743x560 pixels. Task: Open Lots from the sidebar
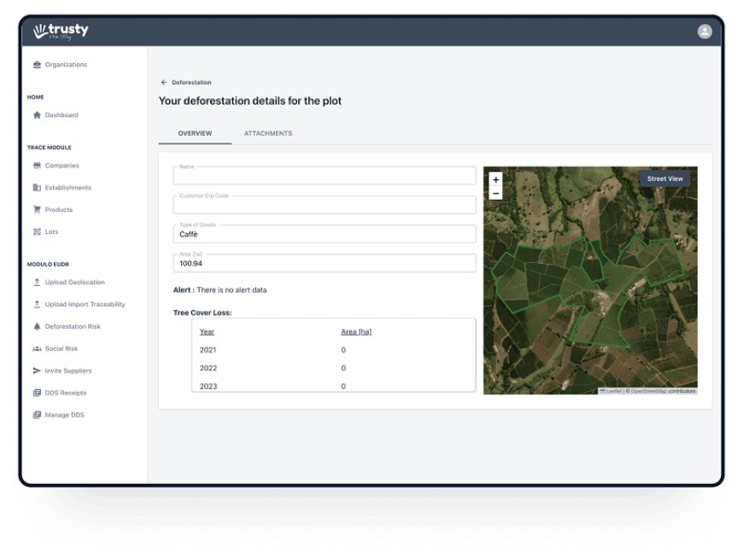pos(51,232)
